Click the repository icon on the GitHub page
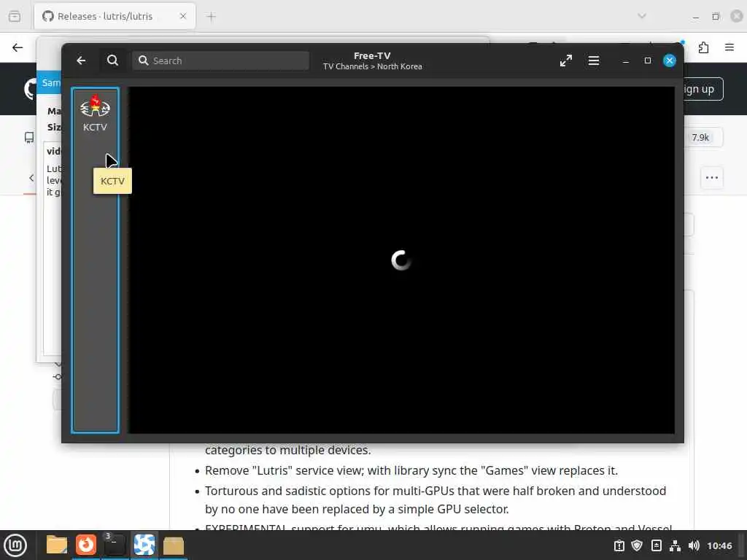This screenshot has height=560, width=747. (x=29, y=138)
